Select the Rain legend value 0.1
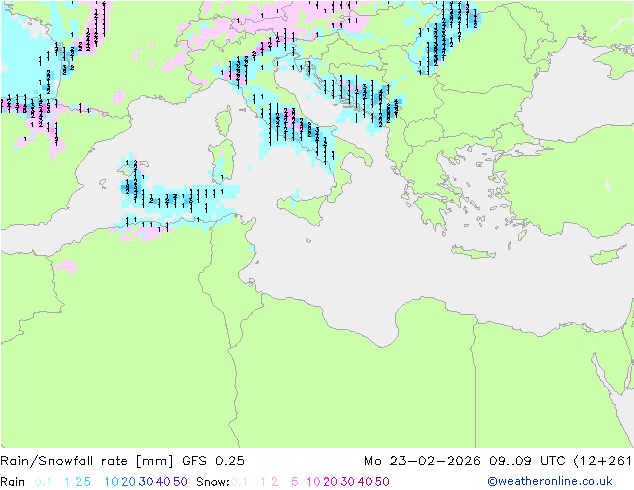The height and width of the screenshot is (490, 634). (x=43, y=482)
